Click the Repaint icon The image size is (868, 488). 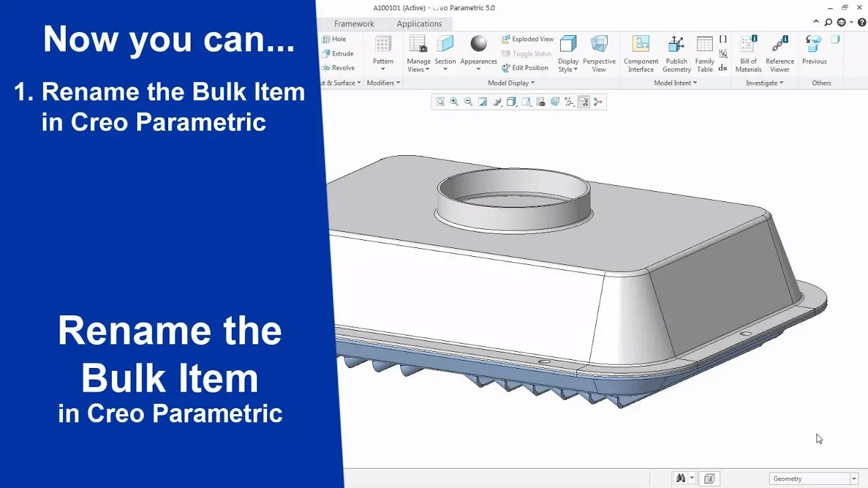(483, 102)
